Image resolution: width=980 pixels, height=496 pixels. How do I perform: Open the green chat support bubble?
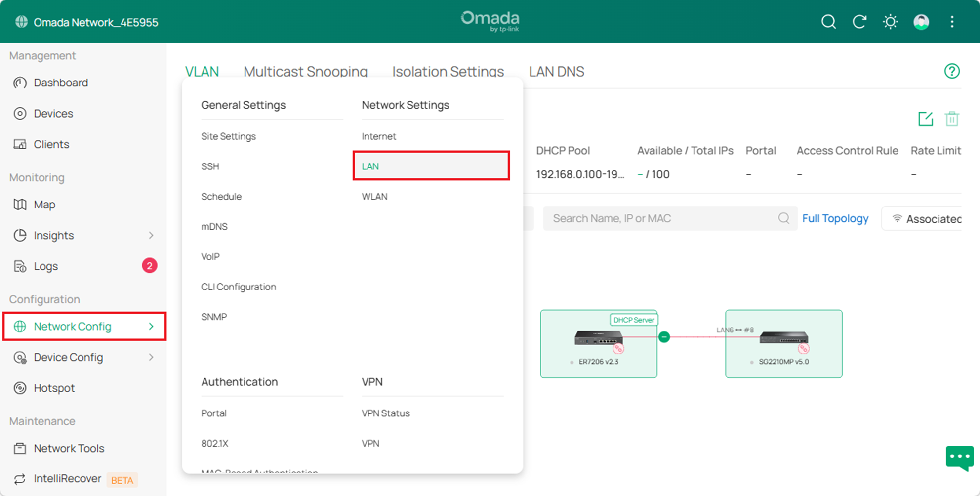coord(960,458)
